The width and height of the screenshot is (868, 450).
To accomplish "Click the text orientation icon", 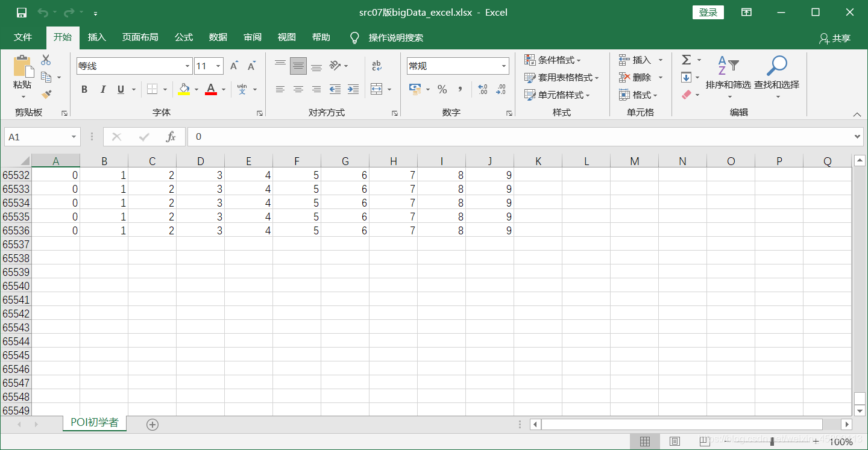I will (x=336, y=66).
